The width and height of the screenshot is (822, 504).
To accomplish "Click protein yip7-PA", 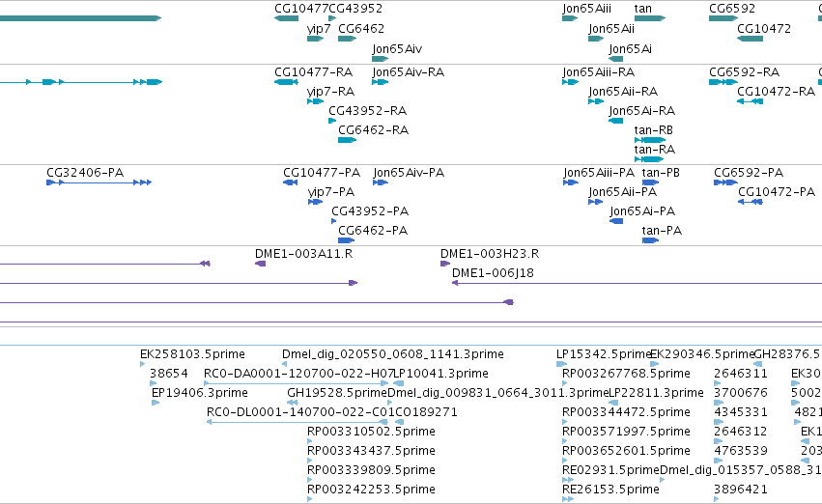I will [x=331, y=192].
